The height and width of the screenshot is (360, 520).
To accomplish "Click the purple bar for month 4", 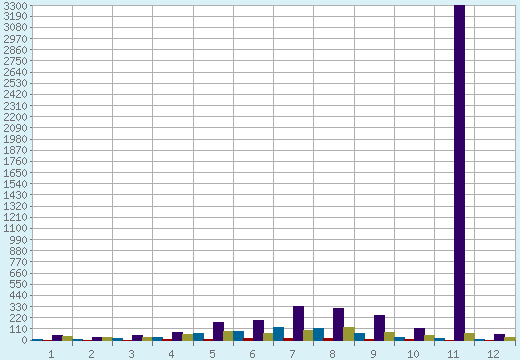I will click(x=177, y=336).
